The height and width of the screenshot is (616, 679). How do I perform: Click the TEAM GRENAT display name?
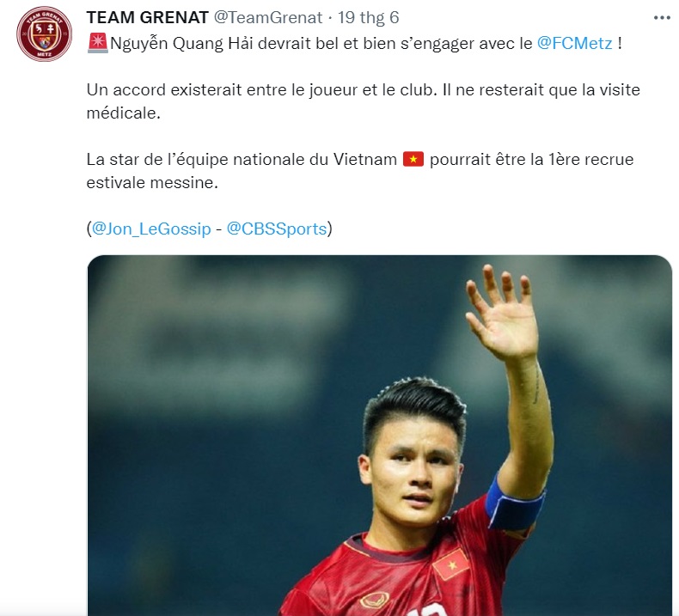(148, 18)
